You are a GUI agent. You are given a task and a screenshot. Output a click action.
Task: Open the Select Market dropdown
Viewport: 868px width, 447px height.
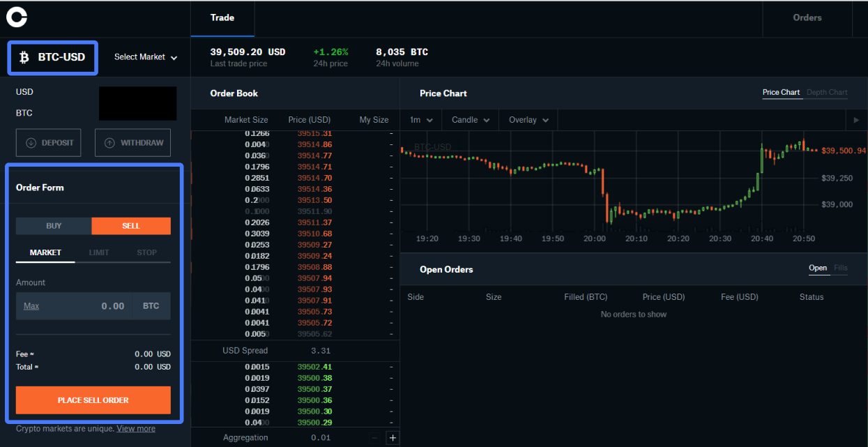(x=146, y=57)
